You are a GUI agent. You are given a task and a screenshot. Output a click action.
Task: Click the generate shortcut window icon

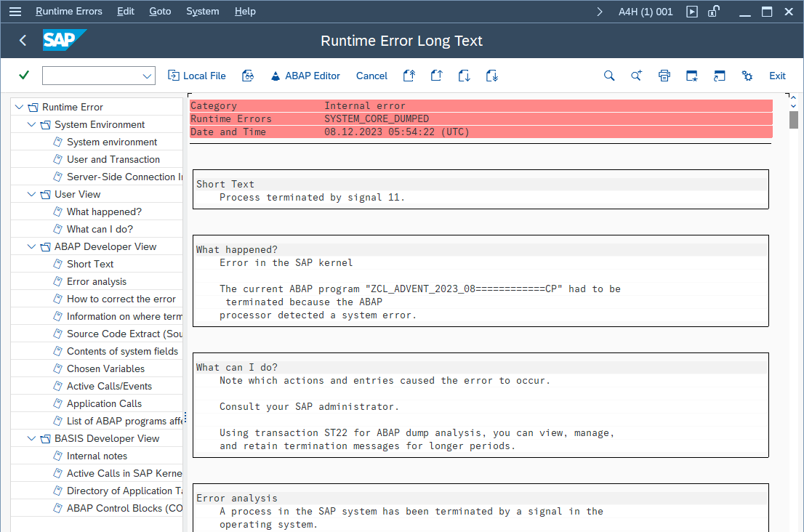coord(720,76)
